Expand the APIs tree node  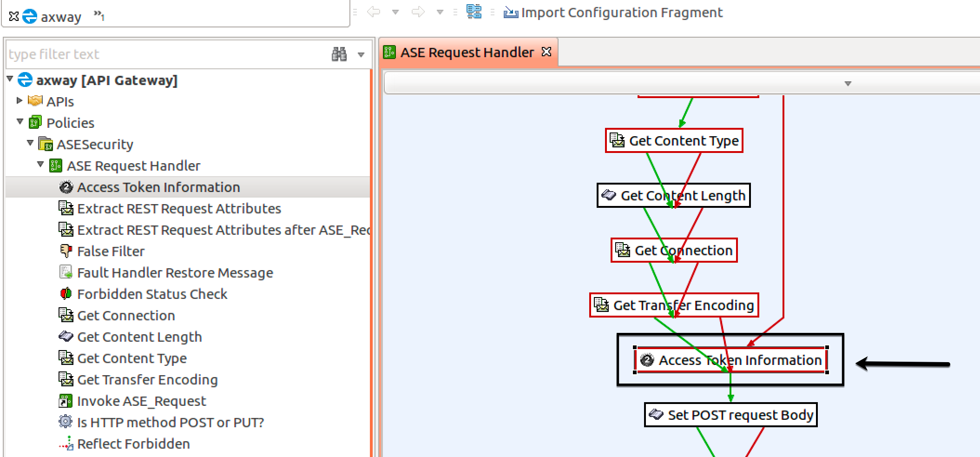[20, 100]
